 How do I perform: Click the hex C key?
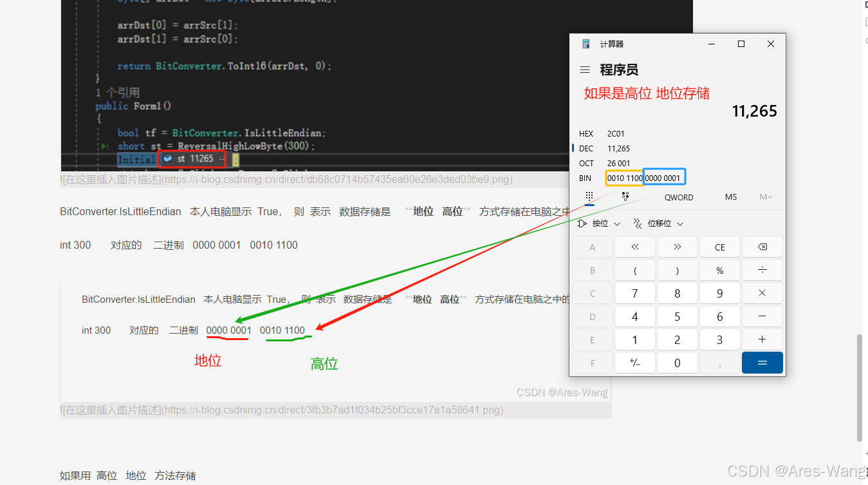coord(593,294)
